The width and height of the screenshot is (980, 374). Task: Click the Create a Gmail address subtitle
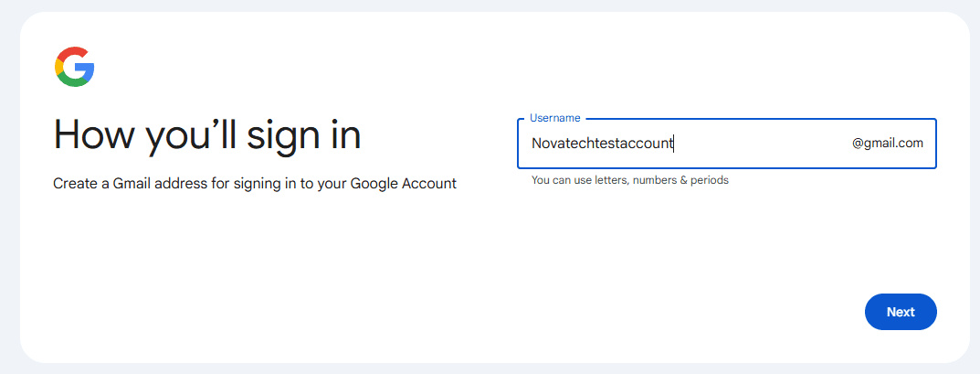(255, 184)
